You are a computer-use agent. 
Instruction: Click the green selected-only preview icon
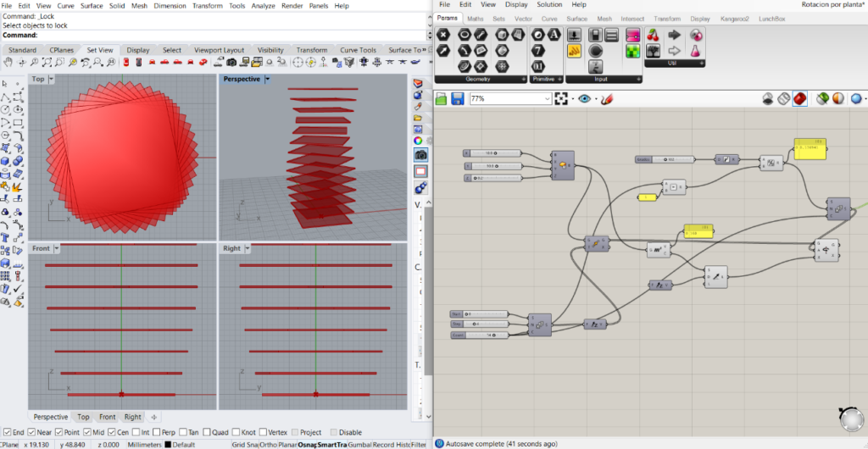(x=822, y=99)
